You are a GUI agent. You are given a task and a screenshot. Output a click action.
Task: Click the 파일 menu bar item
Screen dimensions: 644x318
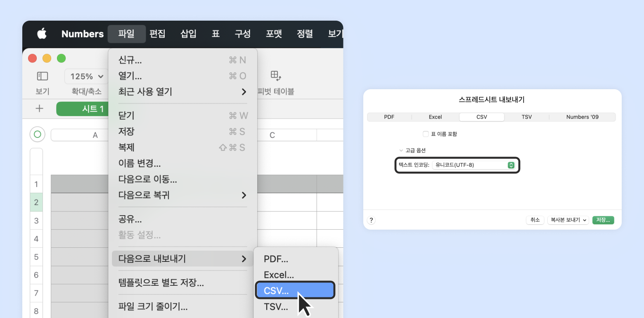[x=127, y=34]
